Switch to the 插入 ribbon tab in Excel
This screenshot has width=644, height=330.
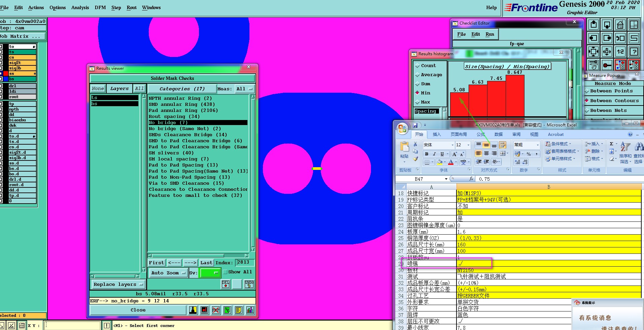tap(437, 134)
